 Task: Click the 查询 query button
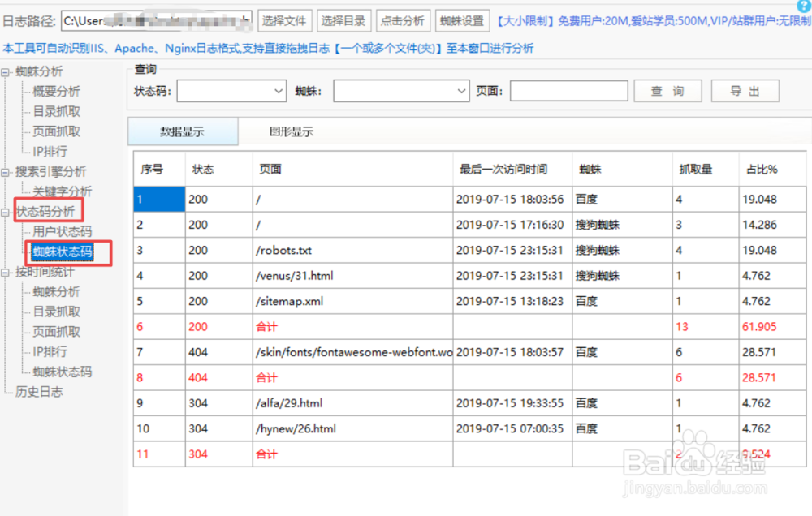click(667, 91)
